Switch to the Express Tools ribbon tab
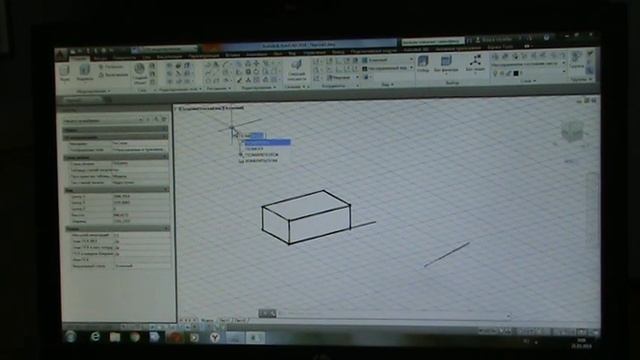This screenshot has width=640, height=360. 500,47
